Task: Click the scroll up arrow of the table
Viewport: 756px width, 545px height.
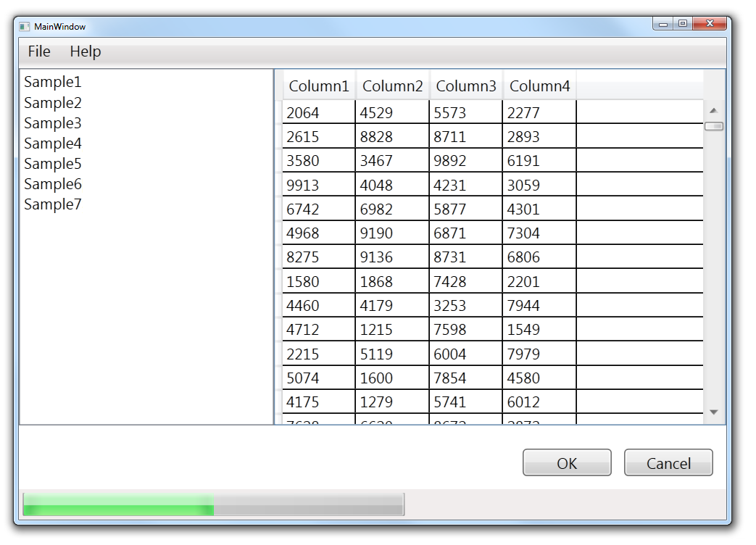Action: click(713, 111)
